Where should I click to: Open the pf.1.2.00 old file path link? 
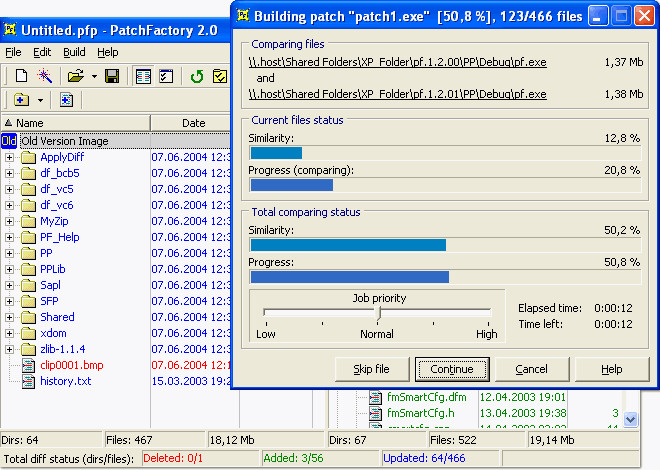(397, 62)
